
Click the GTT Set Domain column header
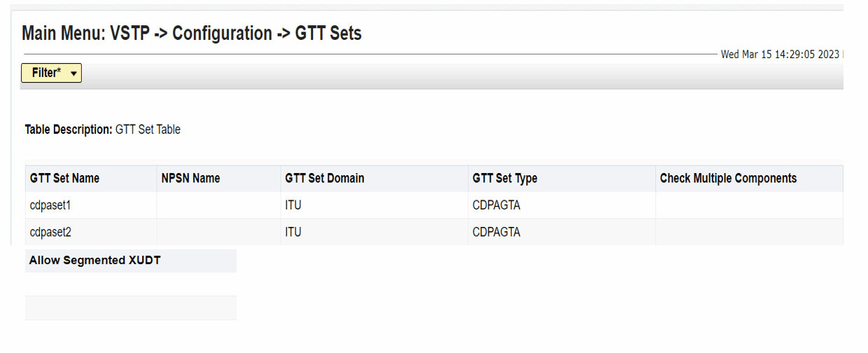pyautogui.click(x=324, y=179)
